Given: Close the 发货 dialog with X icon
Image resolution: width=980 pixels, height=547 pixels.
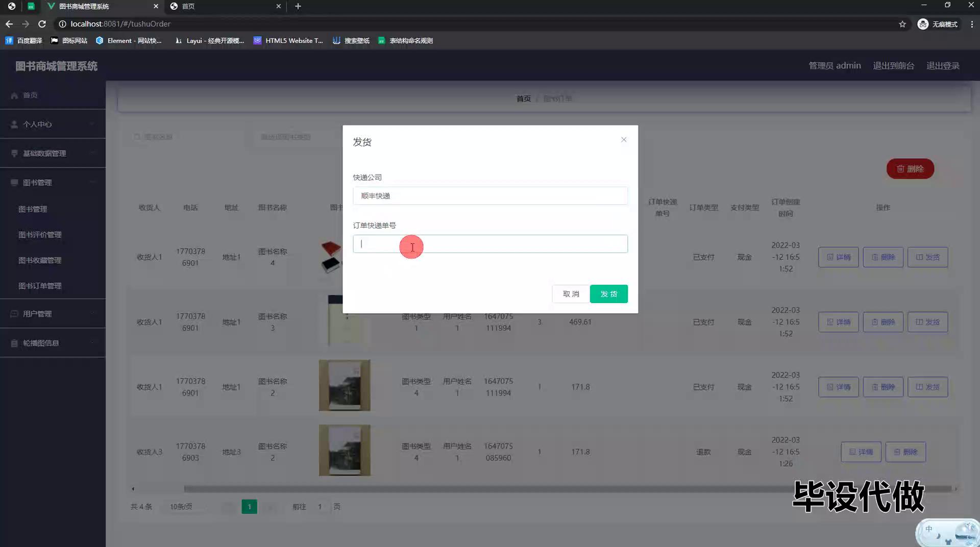Looking at the screenshot, I should pos(623,140).
